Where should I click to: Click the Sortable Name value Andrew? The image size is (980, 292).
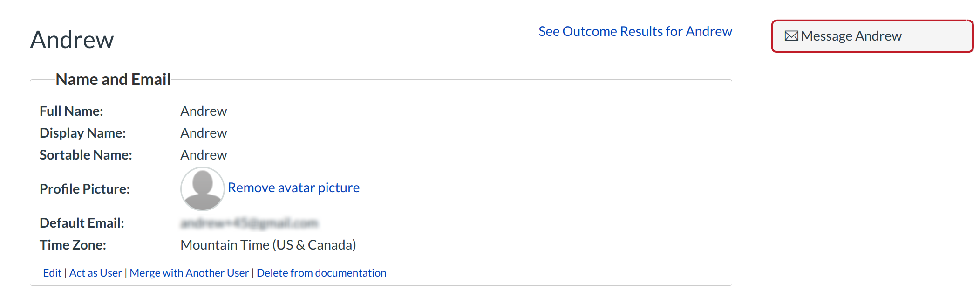point(204,155)
